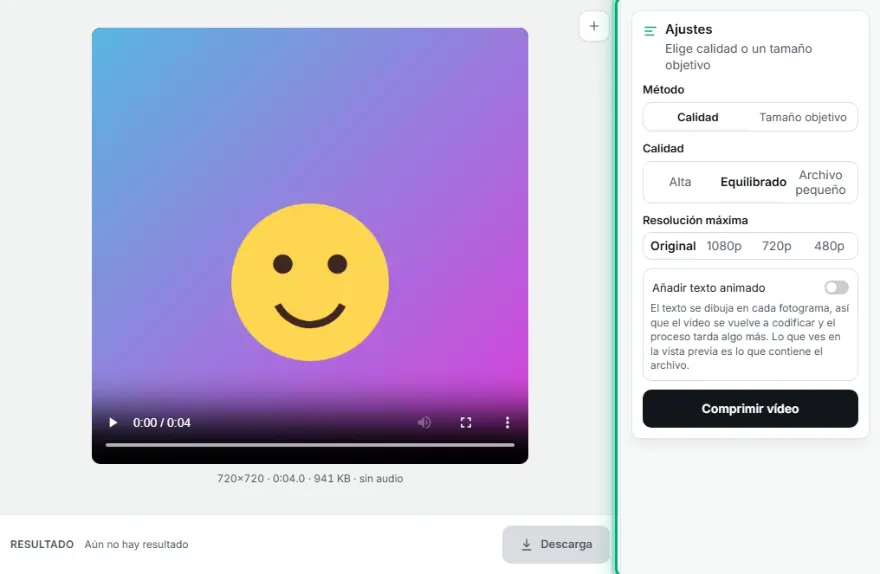The image size is (880, 574).
Task: Click the Método label
Action: (x=663, y=89)
